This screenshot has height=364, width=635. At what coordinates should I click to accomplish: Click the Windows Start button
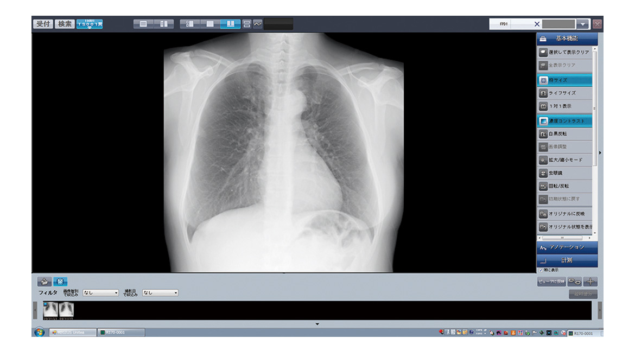click(x=38, y=330)
